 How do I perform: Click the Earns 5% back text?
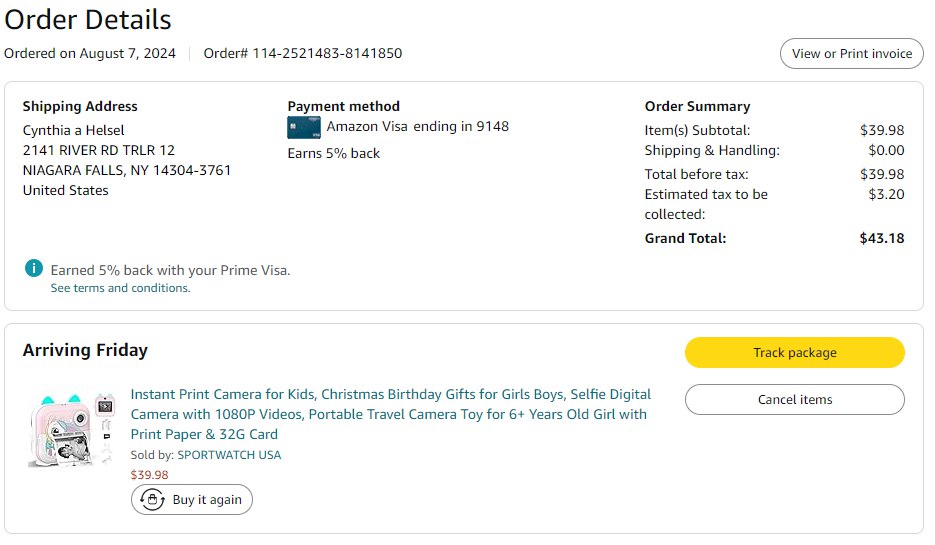[334, 153]
